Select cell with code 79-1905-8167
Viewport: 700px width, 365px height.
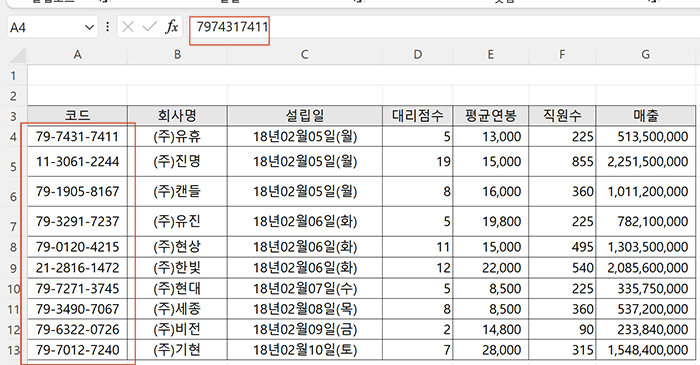(x=77, y=191)
